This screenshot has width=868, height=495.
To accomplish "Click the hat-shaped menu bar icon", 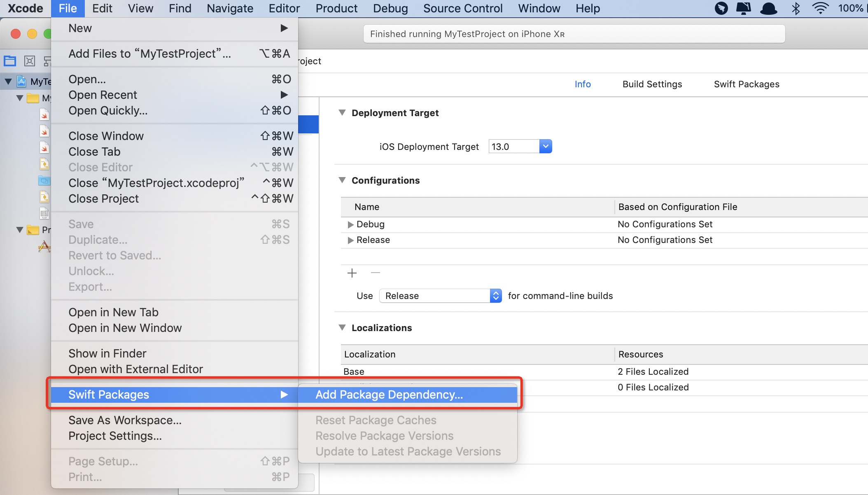I will coord(768,8).
